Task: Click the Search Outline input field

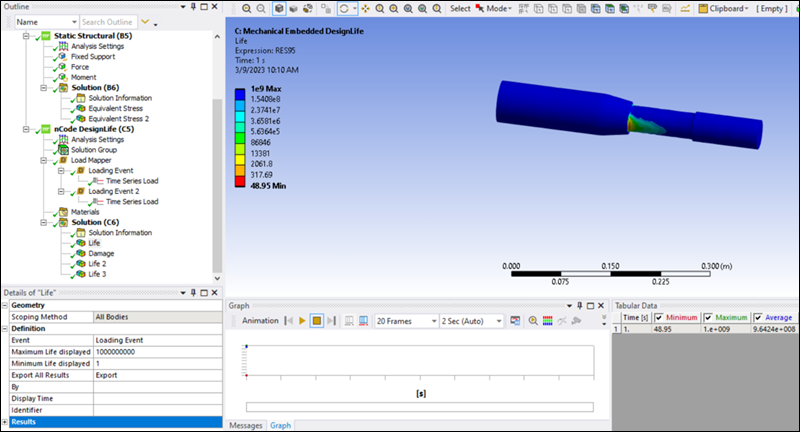Action: (108, 21)
